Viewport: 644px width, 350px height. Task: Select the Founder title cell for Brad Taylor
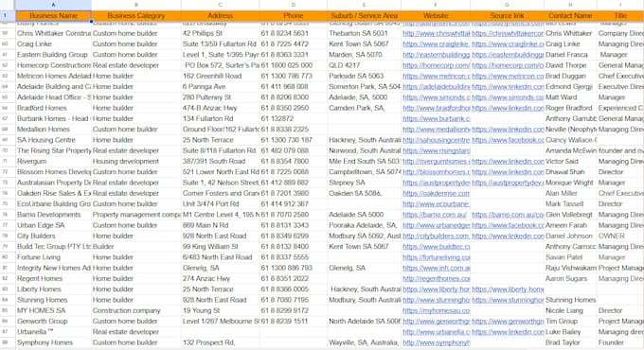(620, 342)
